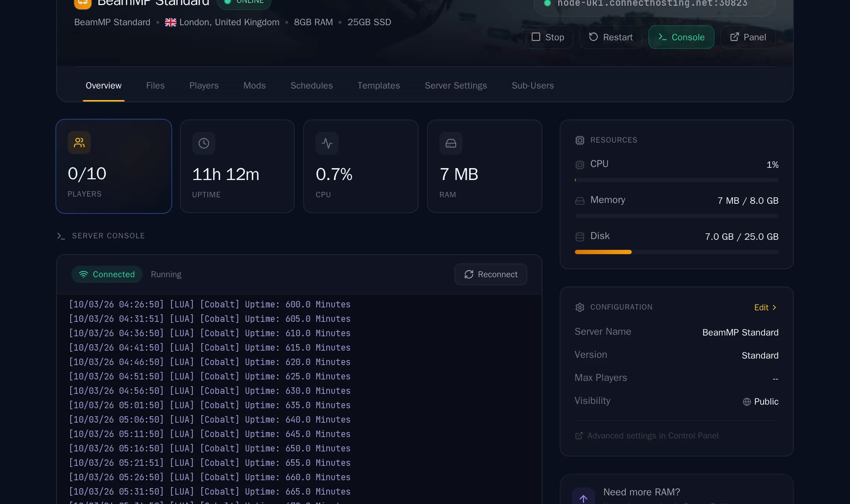Click the CPU activity graph icon
The height and width of the screenshot is (504, 850).
click(x=327, y=143)
